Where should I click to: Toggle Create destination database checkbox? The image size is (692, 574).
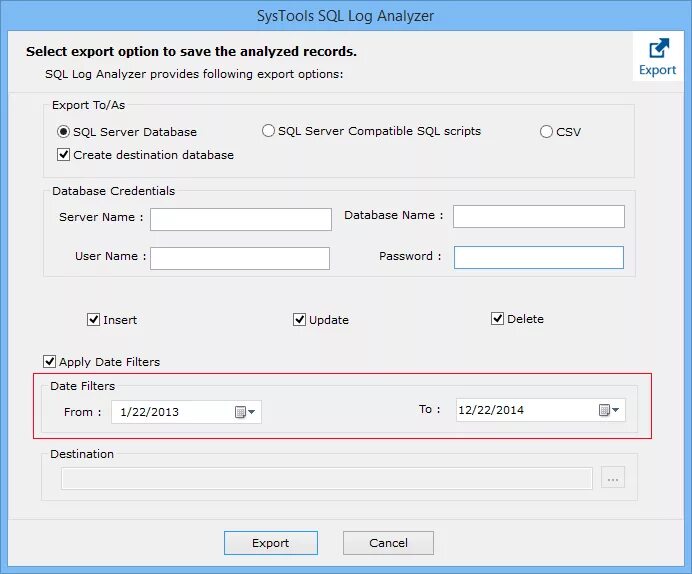click(64, 155)
